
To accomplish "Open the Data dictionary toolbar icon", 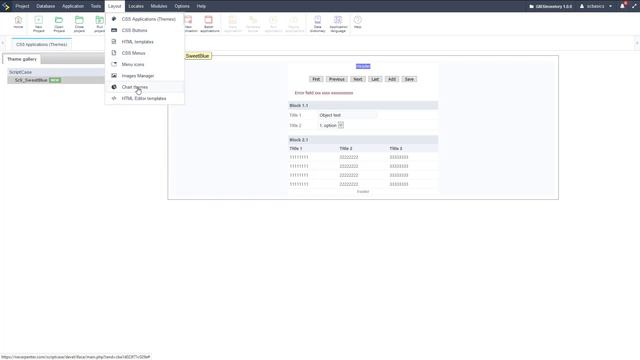I will pos(317,24).
